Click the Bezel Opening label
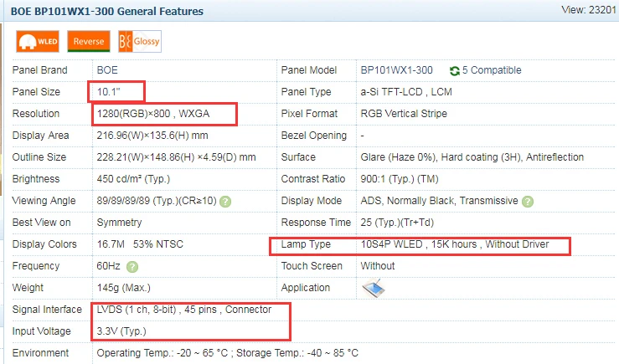 click(x=314, y=136)
